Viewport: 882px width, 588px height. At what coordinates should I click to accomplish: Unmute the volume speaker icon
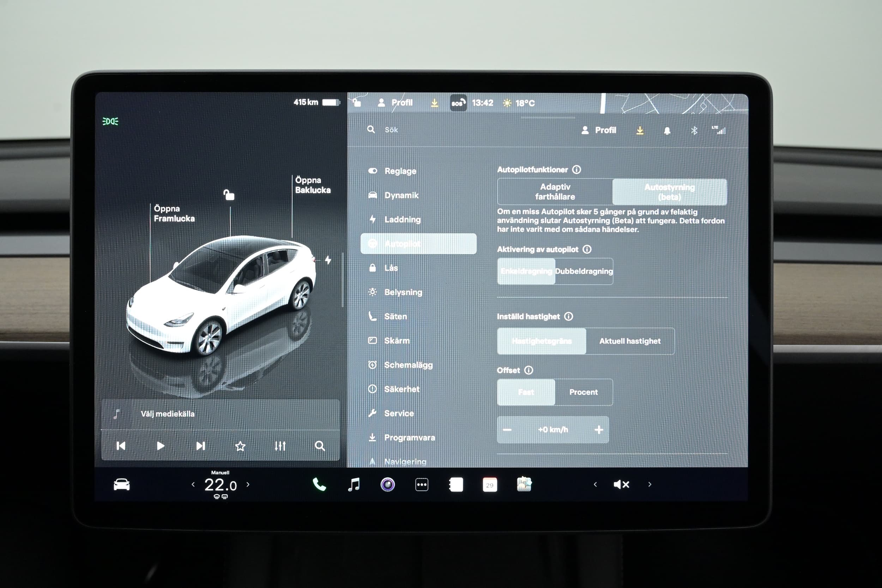(621, 485)
